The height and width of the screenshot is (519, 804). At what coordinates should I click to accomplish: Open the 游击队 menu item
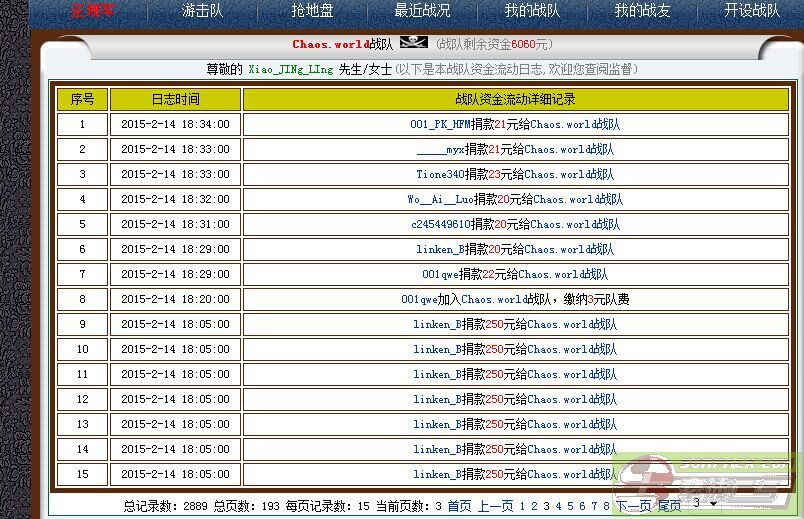[203, 11]
